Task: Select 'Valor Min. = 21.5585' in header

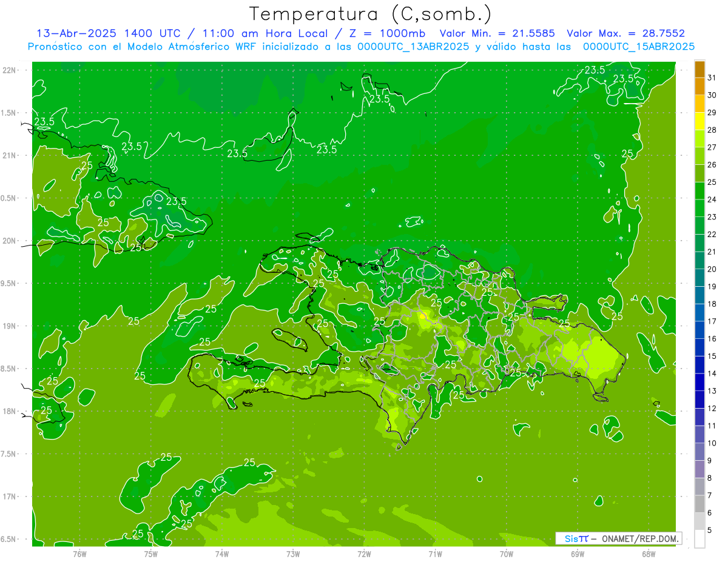Action: [497, 33]
